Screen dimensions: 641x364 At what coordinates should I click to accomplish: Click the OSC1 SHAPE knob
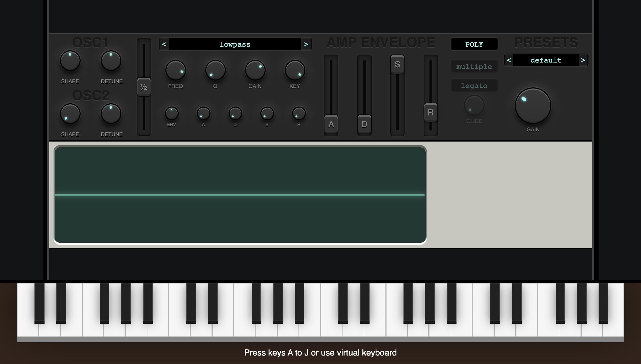[70, 61]
